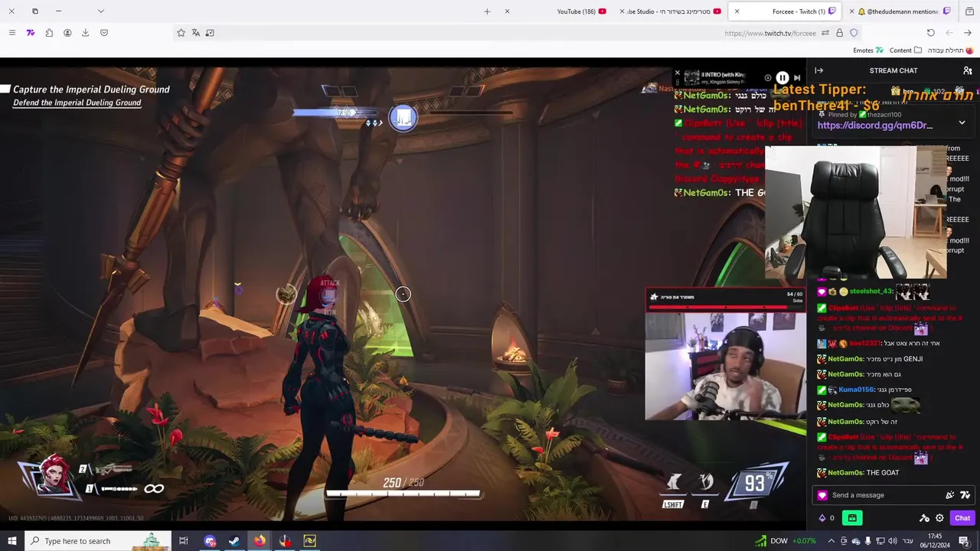Open the celebration party popper icon in chat input

(x=950, y=495)
